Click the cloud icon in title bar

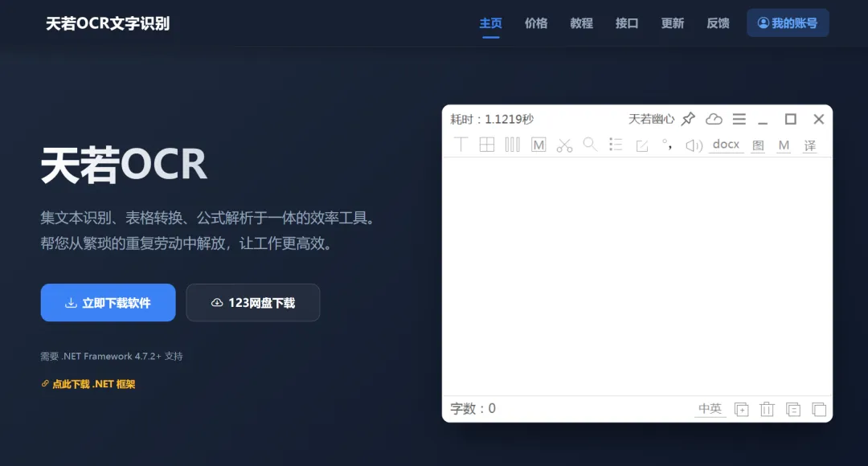pyautogui.click(x=714, y=119)
